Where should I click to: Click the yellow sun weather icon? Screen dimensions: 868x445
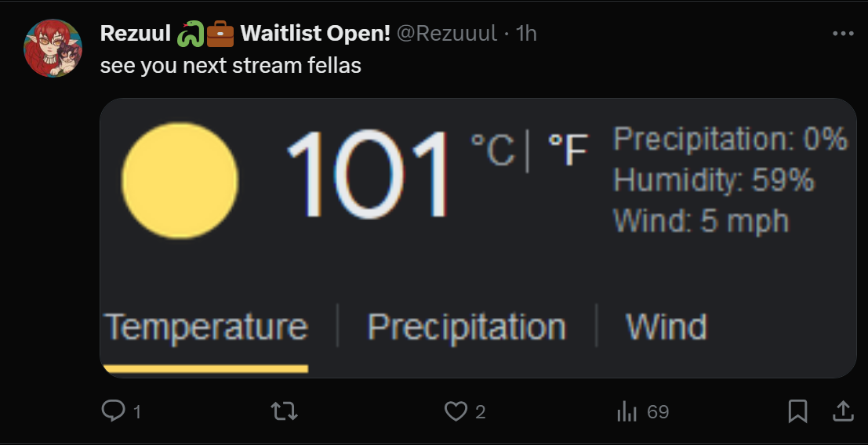click(x=180, y=181)
